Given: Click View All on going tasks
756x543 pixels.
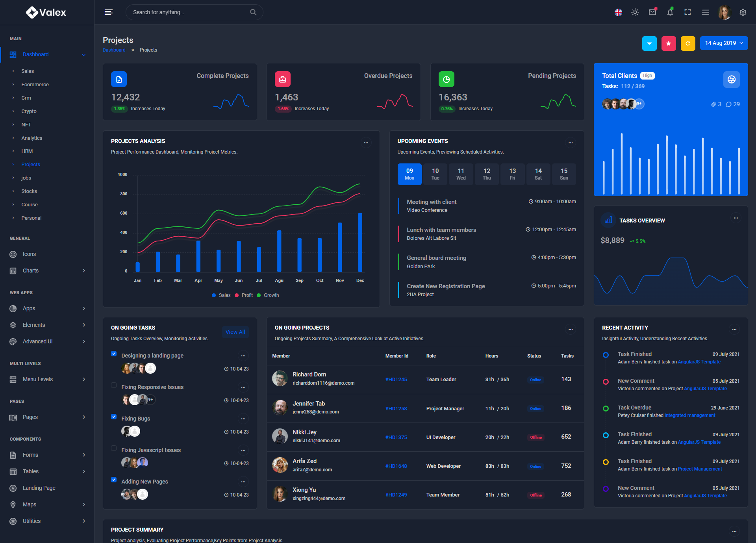Looking at the screenshot, I should (235, 332).
